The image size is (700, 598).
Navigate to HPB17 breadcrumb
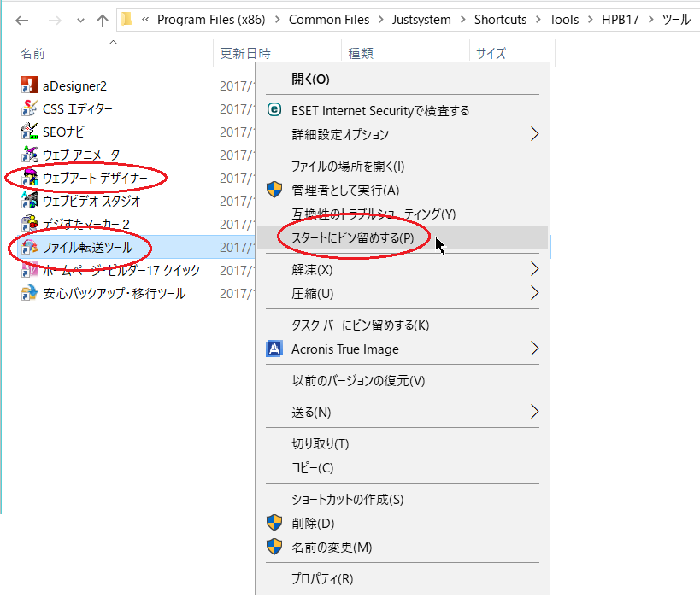[x=621, y=20]
